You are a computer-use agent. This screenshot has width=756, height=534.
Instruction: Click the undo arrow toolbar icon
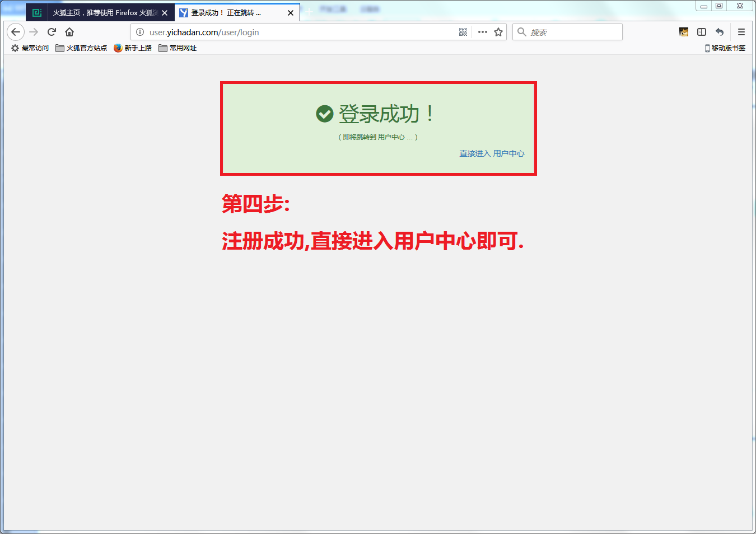coord(720,32)
